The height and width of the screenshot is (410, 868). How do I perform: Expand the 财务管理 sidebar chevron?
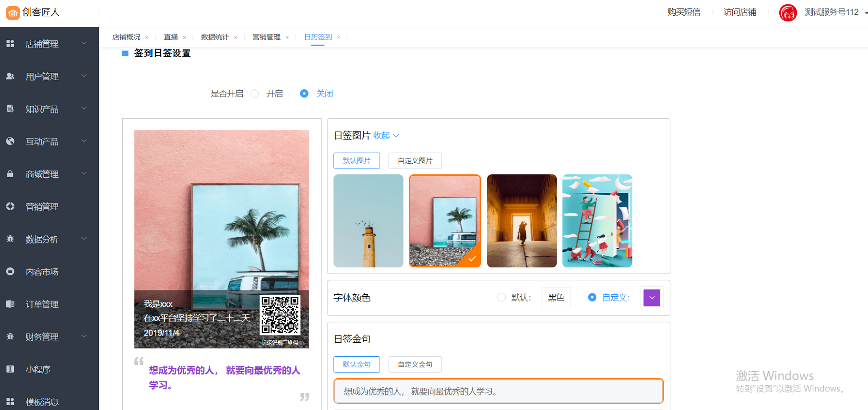(x=84, y=337)
